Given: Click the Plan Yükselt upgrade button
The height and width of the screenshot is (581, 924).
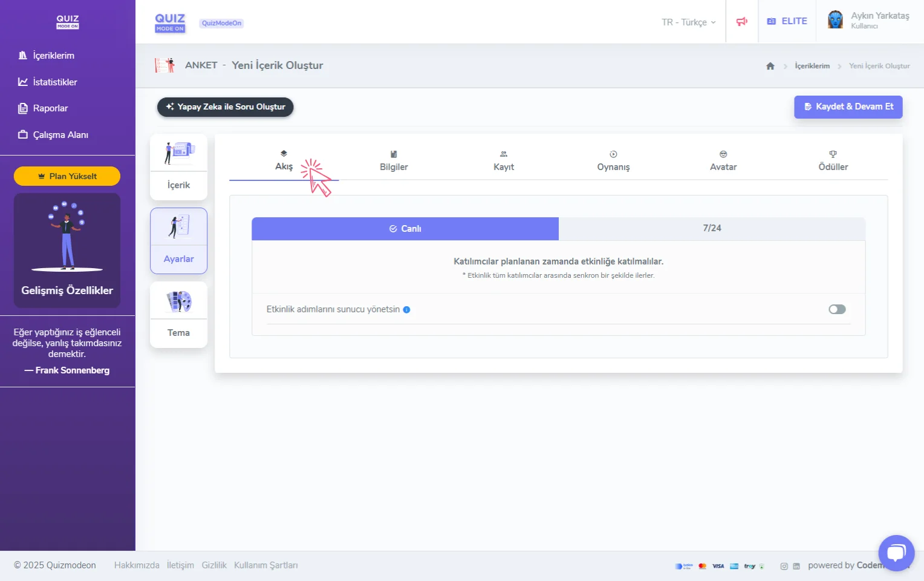Looking at the screenshot, I should (67, 176).
